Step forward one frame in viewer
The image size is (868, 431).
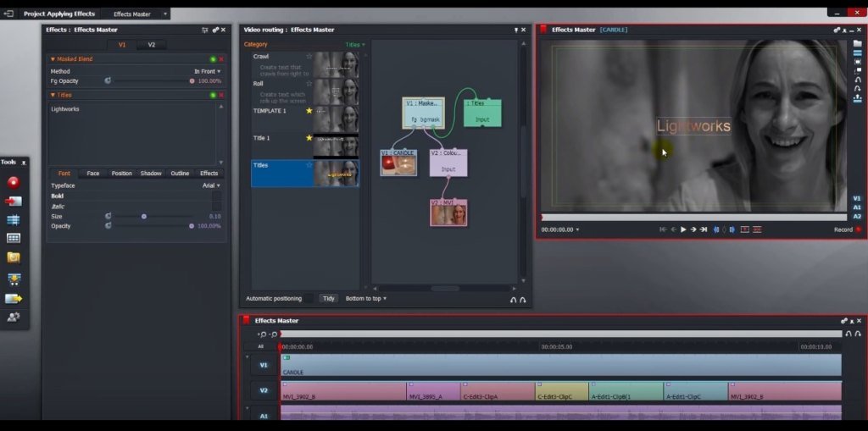(x=693, y=229)
